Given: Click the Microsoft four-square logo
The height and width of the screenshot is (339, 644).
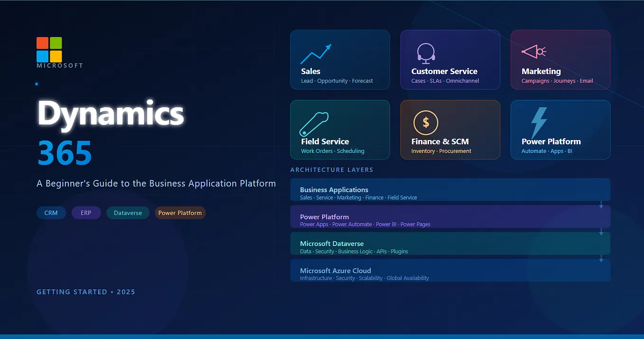Looking at the screenshot, I should point(49,49).
